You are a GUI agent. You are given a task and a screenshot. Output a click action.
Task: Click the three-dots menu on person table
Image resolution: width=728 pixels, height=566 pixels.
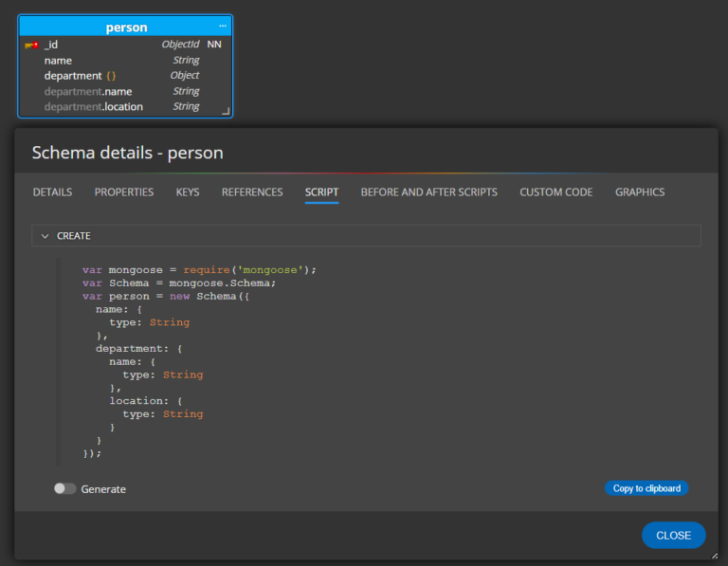(x=223, y=26)
